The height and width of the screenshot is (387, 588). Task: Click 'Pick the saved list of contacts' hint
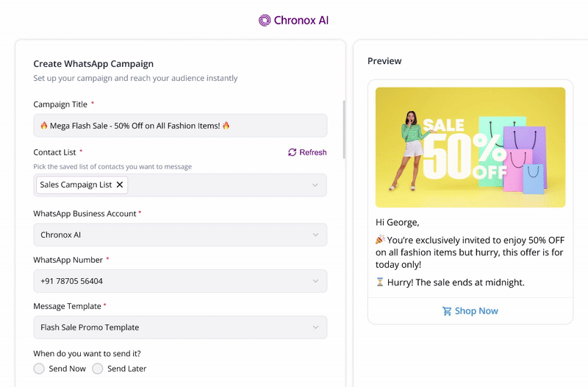point(112,166)
